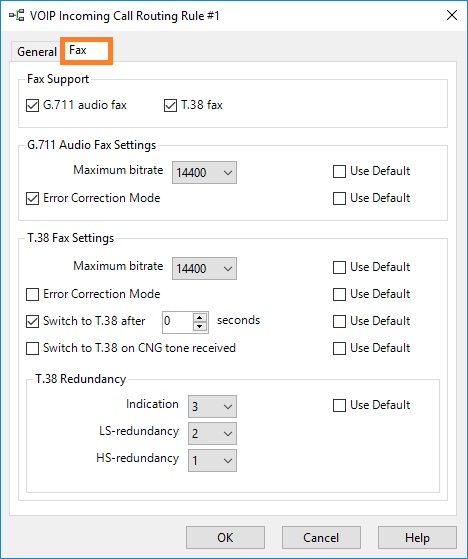Decrement the Switch to T.38 seconds spinner
Viewport: 468px width, 559px height.
(x=200, y=327)
